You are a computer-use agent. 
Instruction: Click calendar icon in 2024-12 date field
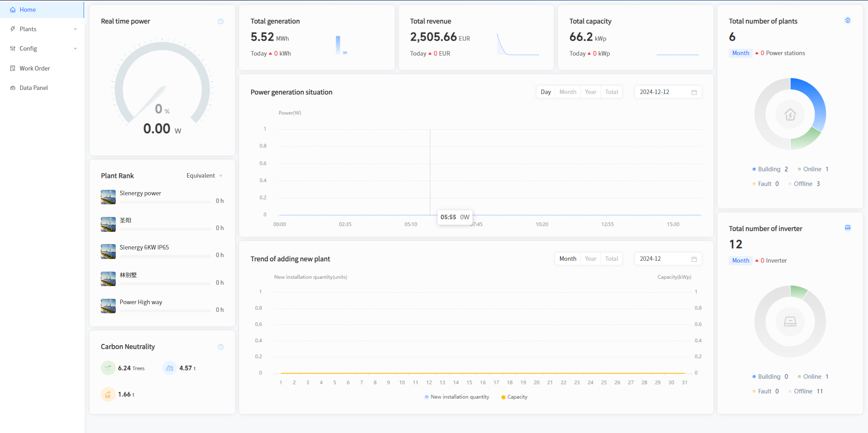pyautogui.click(x=694, y=259)
